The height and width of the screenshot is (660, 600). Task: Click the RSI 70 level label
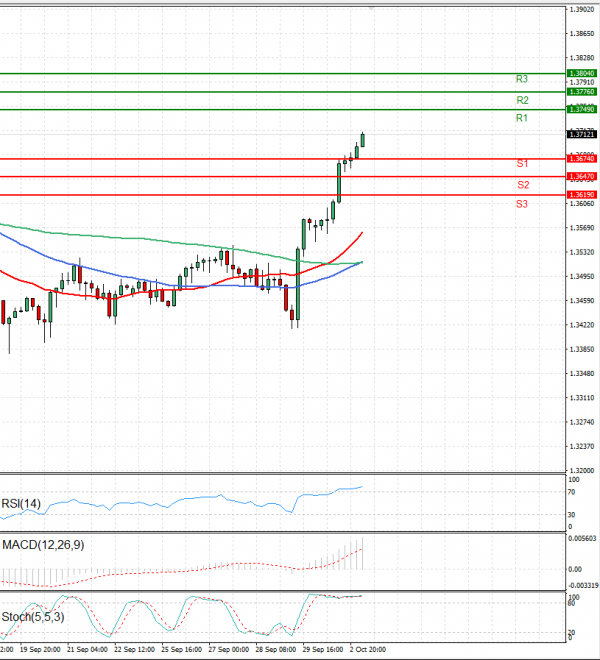(571, 492)
